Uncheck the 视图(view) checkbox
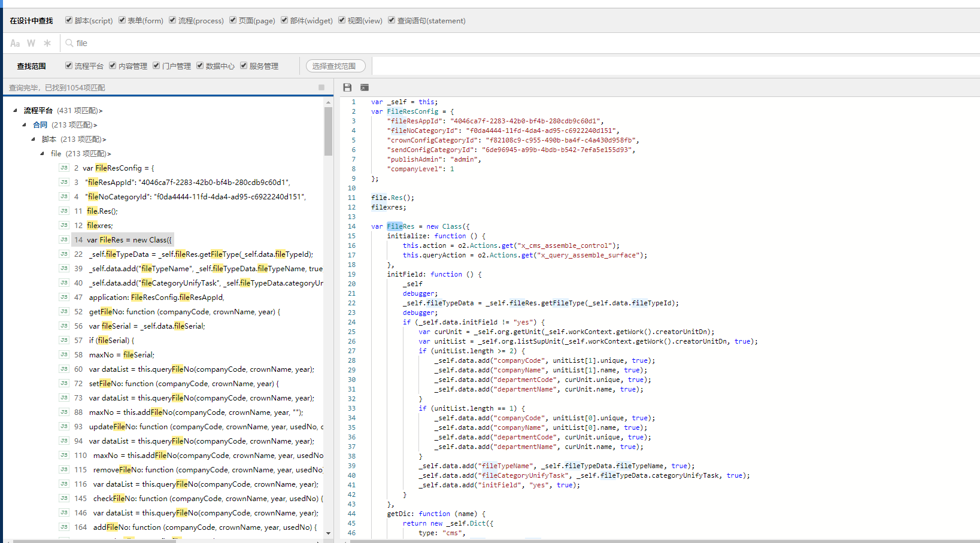The image size is (980, 543). click(342, 20)
